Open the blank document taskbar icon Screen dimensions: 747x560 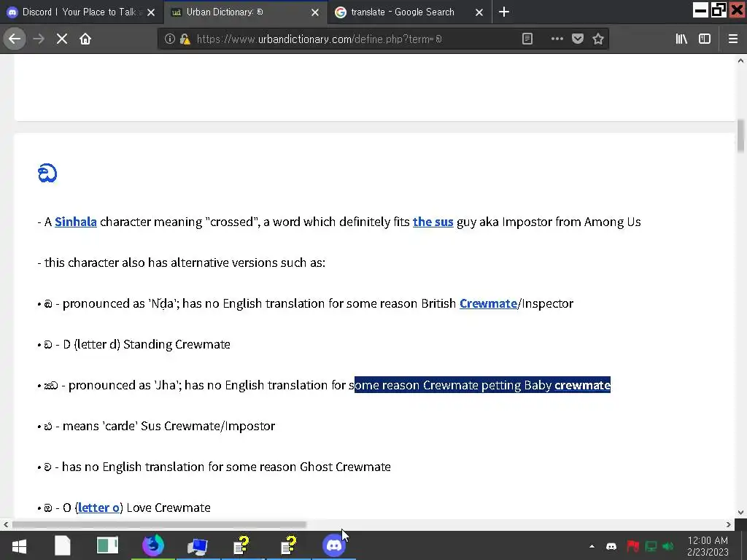click(x=63, y=545)
